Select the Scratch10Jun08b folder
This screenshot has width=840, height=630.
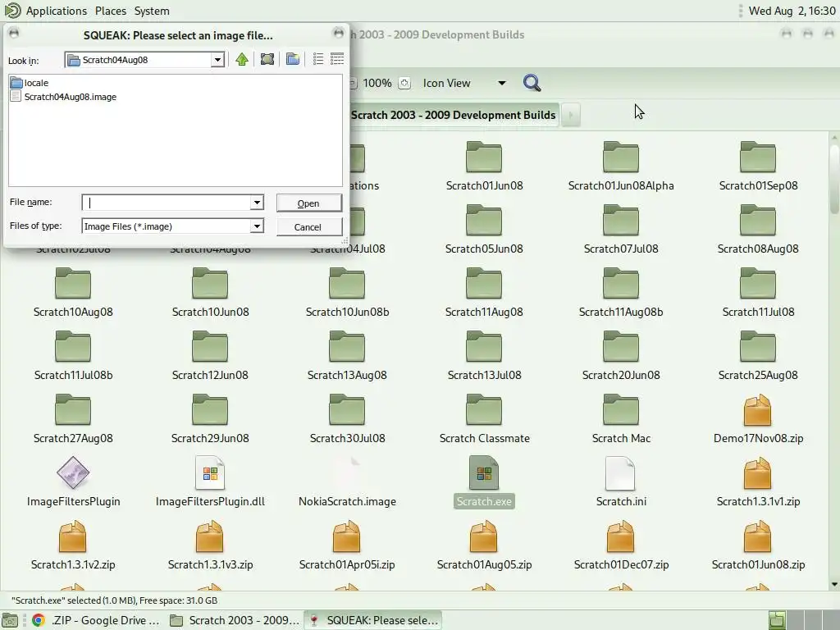coord(347,294)
